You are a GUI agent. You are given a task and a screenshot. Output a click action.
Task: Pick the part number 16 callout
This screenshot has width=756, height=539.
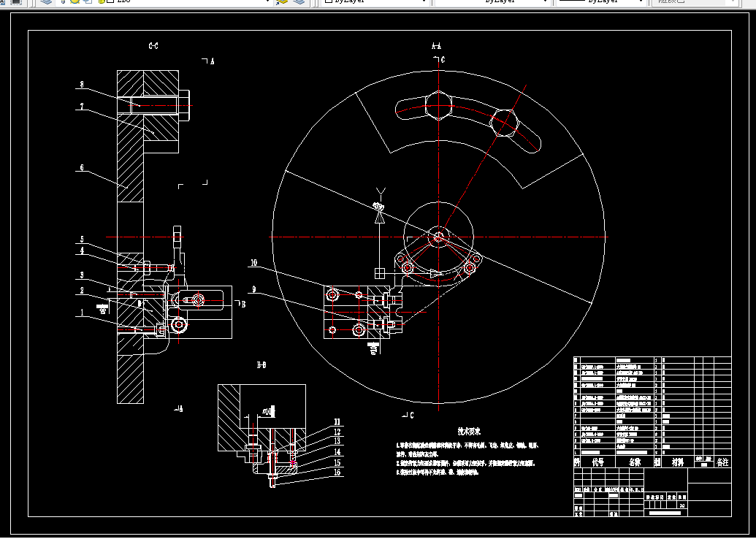(x=337, y=472)
